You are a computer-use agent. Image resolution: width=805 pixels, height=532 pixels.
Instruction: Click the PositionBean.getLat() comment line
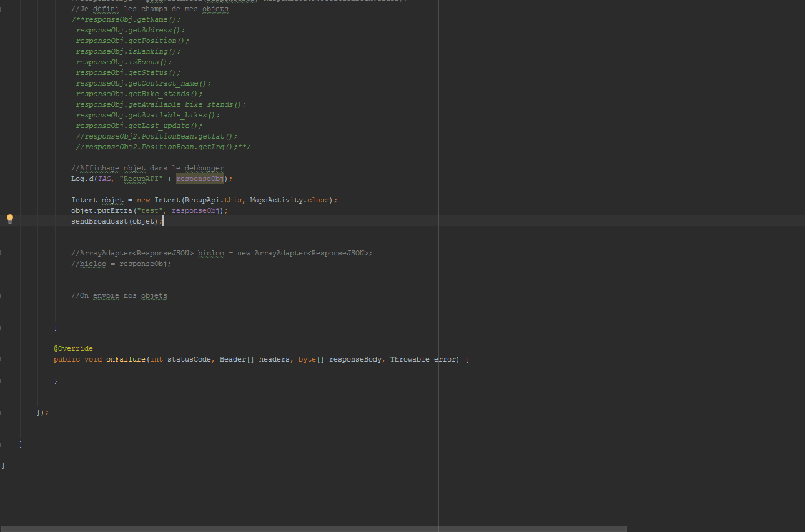tap(157, 137)
